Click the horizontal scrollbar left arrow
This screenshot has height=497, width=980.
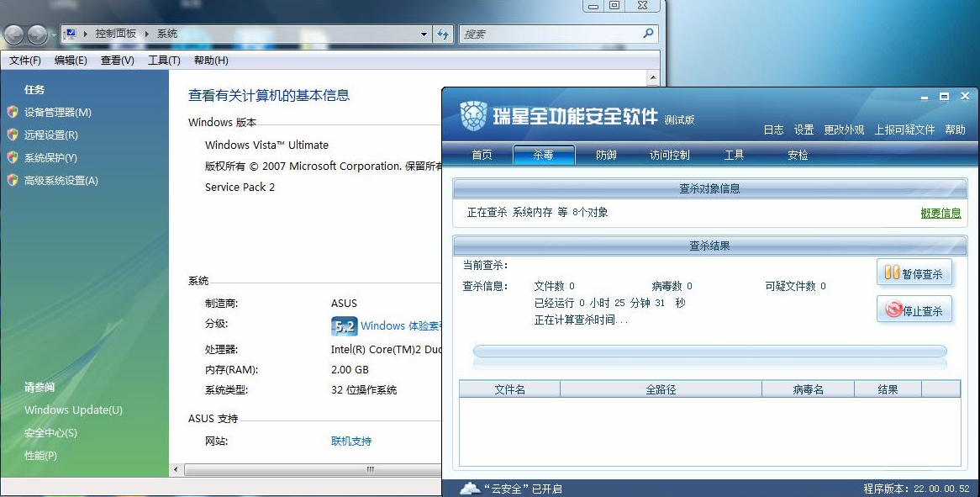(x=176, y=469)
